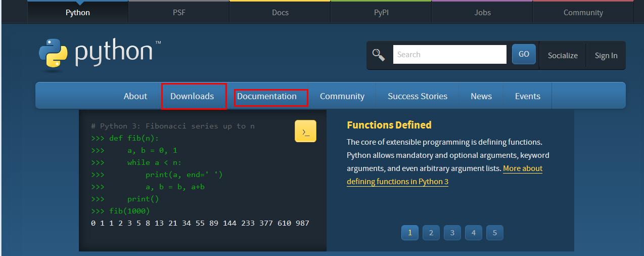Screen dimensions: 644x256
Task: Open the Success Stories menu
Action: click(418, 96)
